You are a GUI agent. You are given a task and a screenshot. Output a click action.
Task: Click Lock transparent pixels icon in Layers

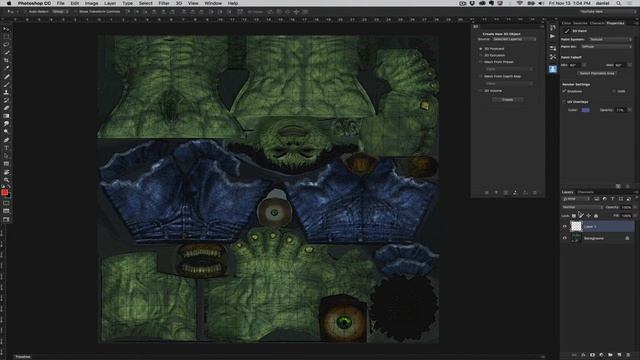click(574, 216)
